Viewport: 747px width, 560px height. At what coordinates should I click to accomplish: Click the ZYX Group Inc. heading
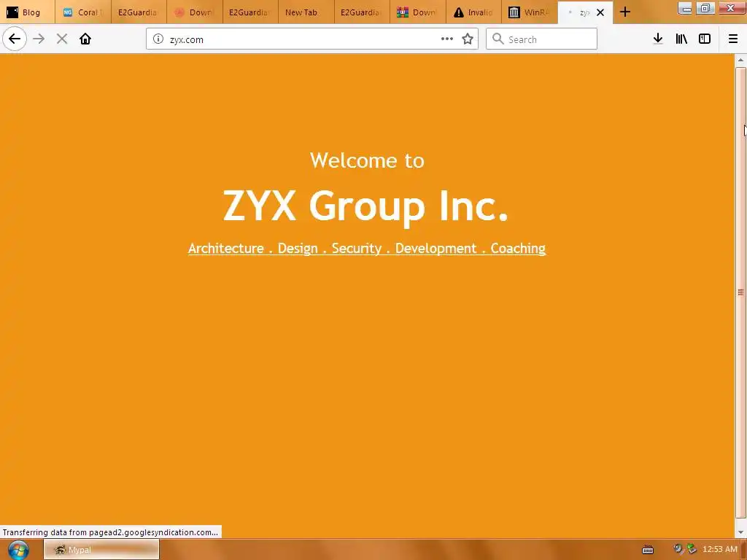[366, 206]
